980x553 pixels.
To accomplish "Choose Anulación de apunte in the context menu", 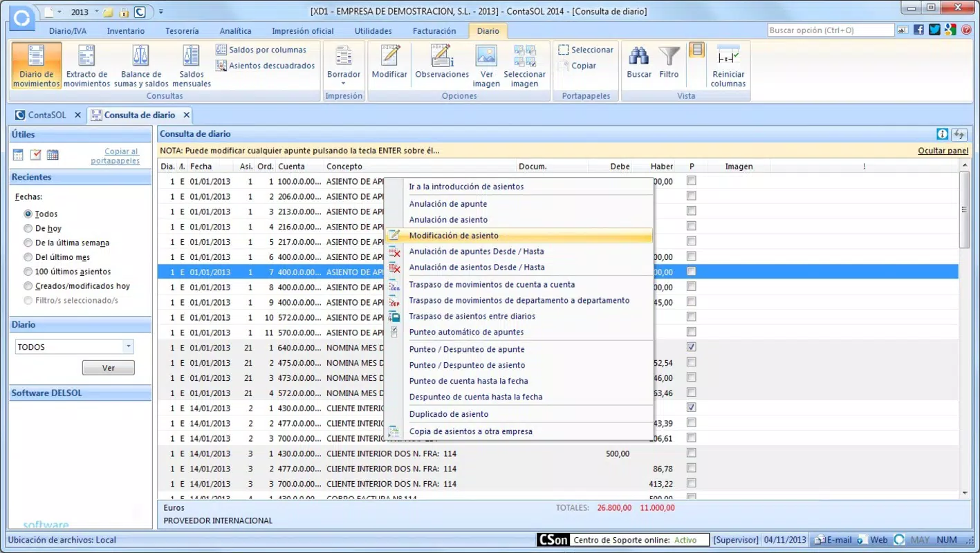I will pyautogui.click(x=519, y=204).
